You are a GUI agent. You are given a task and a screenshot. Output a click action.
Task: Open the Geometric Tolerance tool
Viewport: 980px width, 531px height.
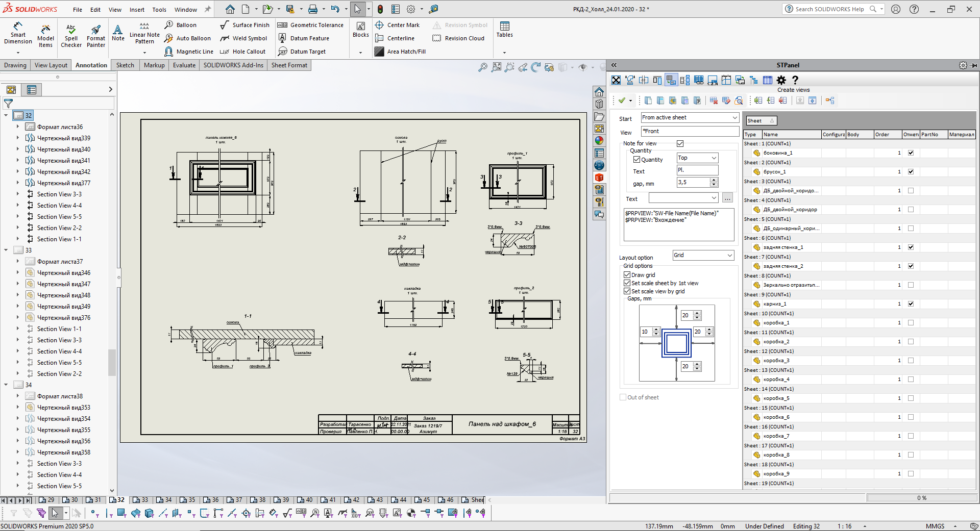click(x=310, y=25)
